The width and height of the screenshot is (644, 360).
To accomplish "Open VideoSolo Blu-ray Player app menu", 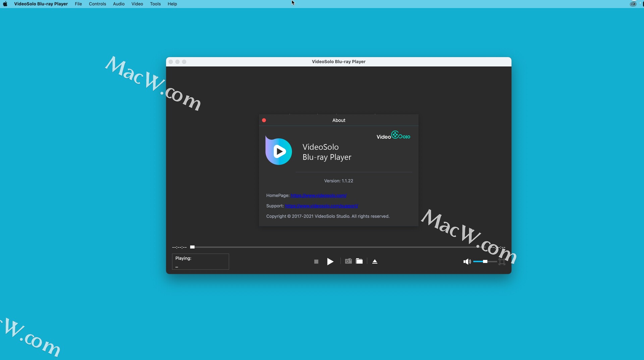I will 41,4.
